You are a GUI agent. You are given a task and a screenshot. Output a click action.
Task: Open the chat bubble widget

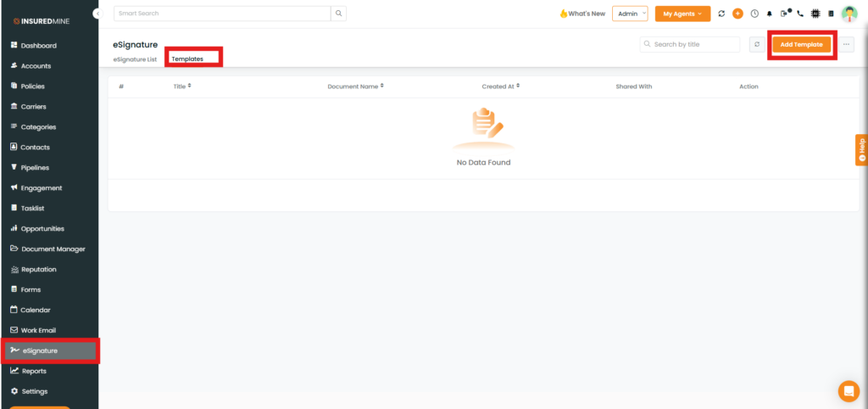pyautogui.click(x=848, y=390)
